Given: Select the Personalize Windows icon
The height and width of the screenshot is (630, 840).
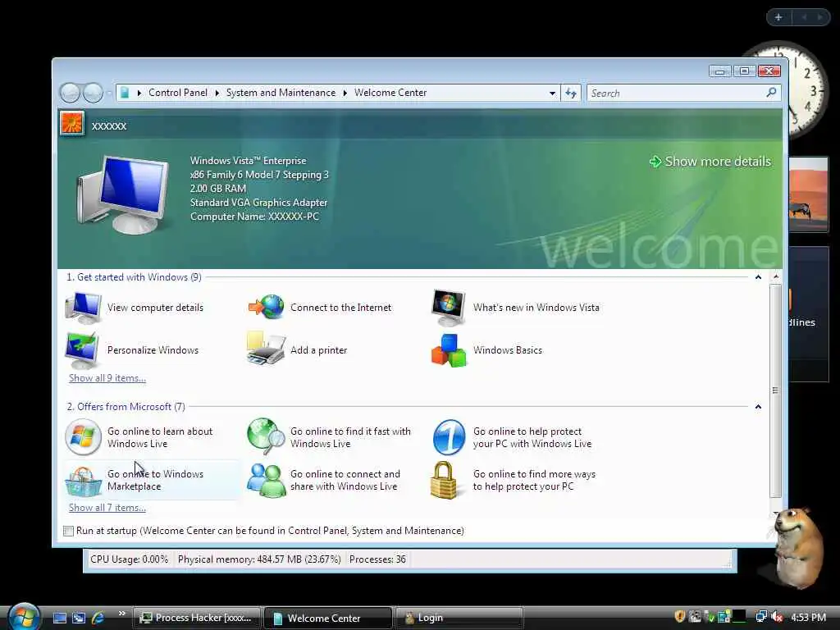Looking at the screenshot, I should pyautogui.click(x=82, y=349).
